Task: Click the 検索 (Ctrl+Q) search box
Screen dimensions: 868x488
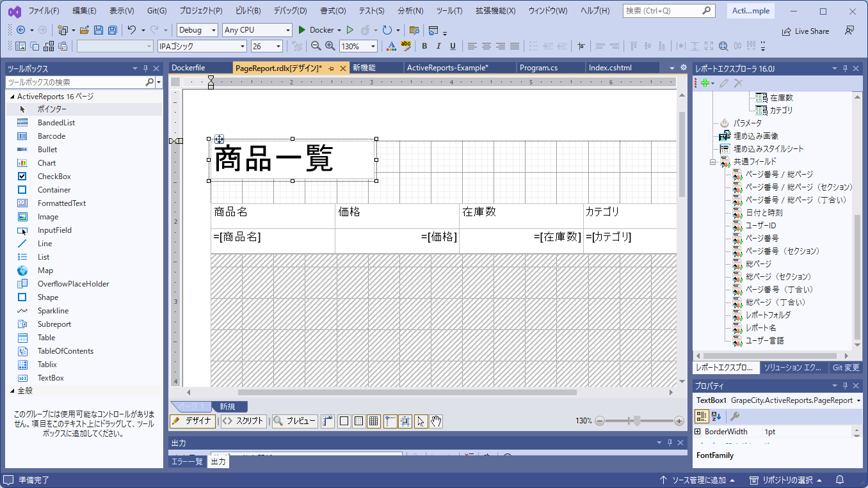Action: click(669, 11)
